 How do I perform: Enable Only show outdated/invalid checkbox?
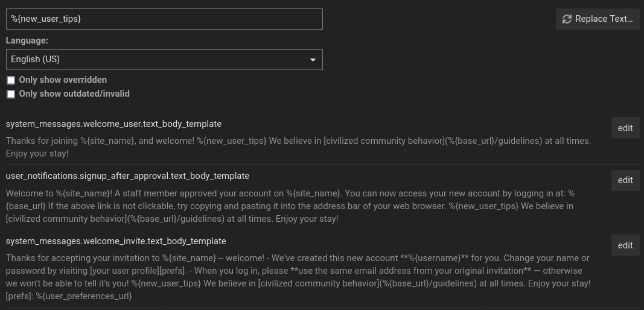coord(11,94)
